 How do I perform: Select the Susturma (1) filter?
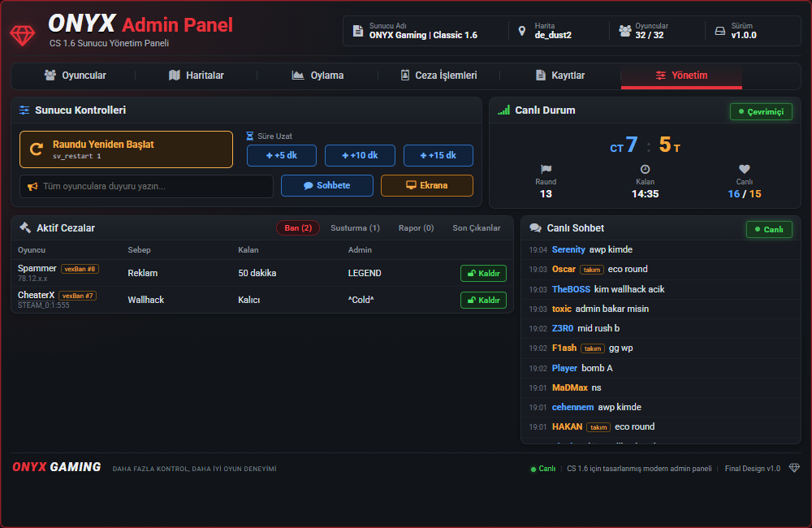[x=356, y=228]
